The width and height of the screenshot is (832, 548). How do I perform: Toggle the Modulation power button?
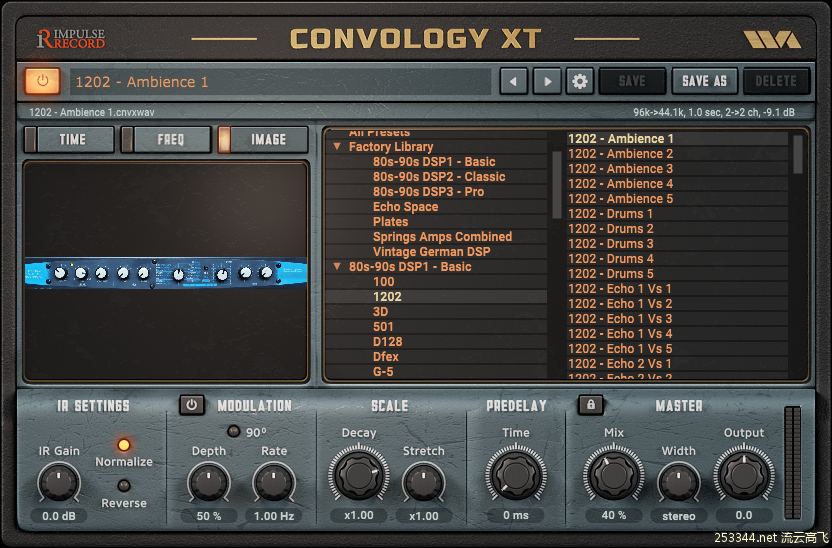tap(192, 405)
